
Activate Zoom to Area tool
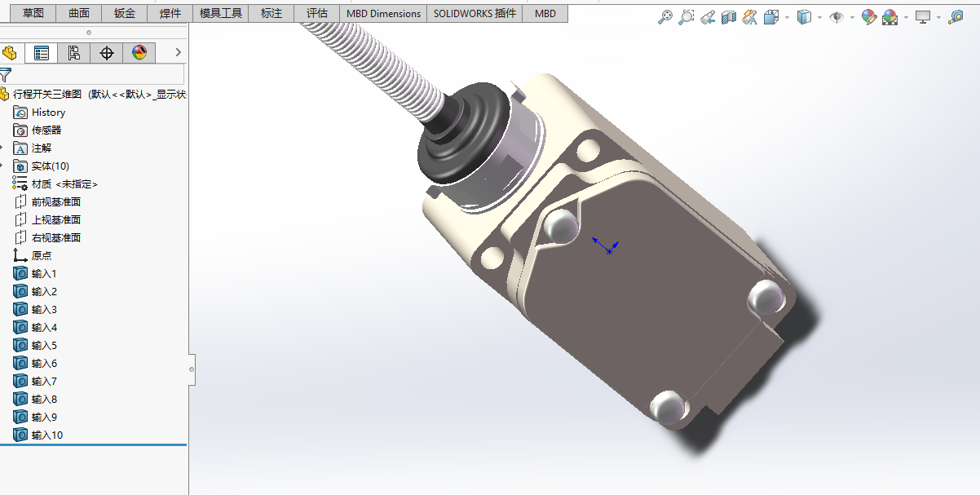[x=686, y=17]
